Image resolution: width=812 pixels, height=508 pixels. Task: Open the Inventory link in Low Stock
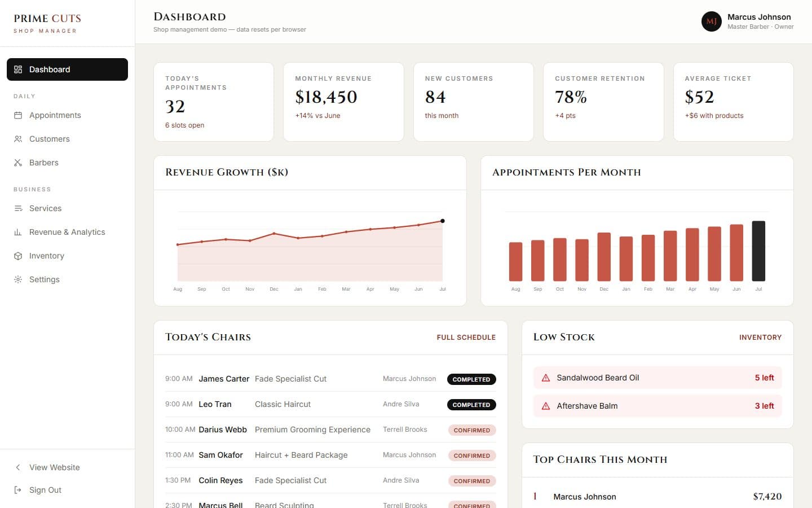(x=760, y=338)
